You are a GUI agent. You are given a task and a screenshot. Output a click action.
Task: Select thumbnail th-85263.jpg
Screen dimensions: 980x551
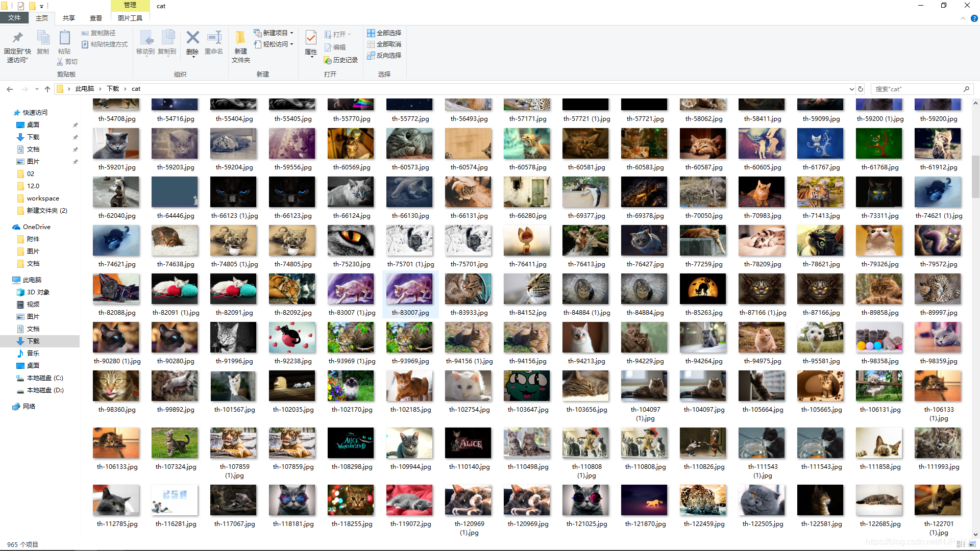[703, 289]
